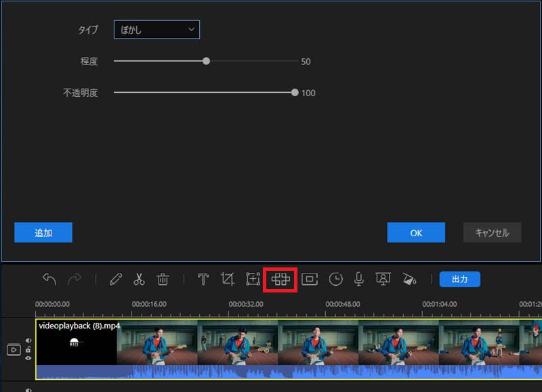Image resolution: width=542 pixels, height=392 pixels.
Task: Open the crop tool
Action: pyautogui.click(x=228, y=279)
